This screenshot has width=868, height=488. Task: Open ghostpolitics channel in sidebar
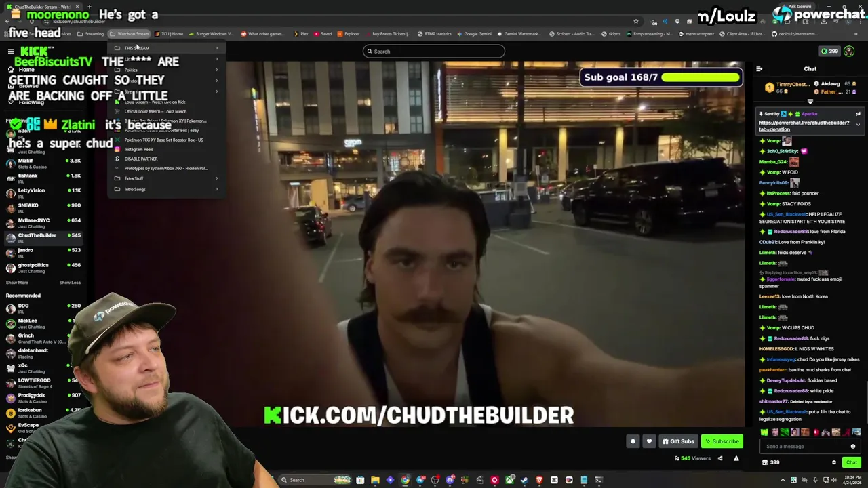coord(43,268)
